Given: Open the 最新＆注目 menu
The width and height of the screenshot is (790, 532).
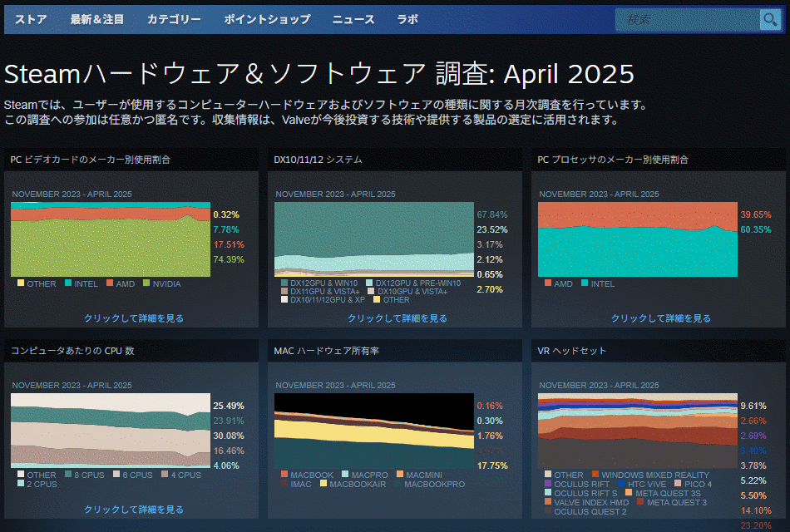Looking at the screenshot, I should pyautogui.click(x=97, y=20).
